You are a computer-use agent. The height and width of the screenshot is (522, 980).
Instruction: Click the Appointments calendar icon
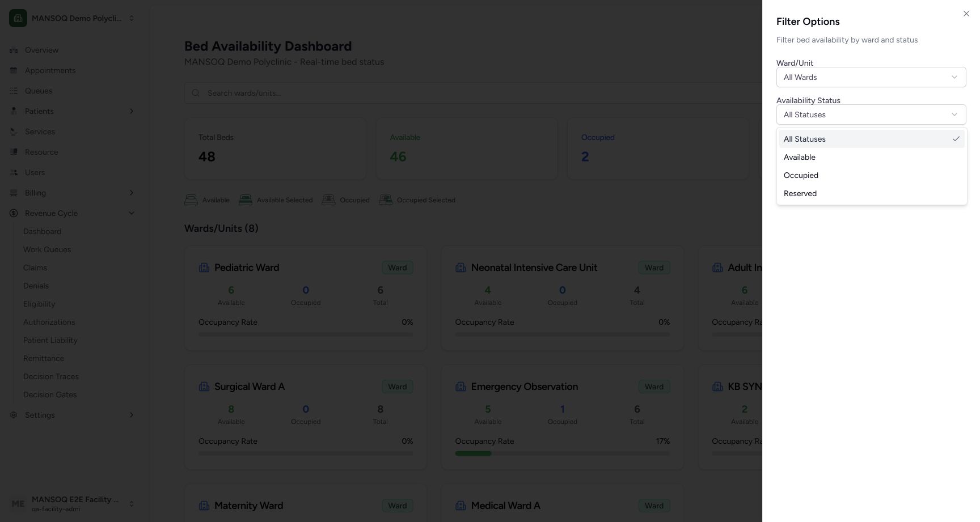tap(14, 70)
